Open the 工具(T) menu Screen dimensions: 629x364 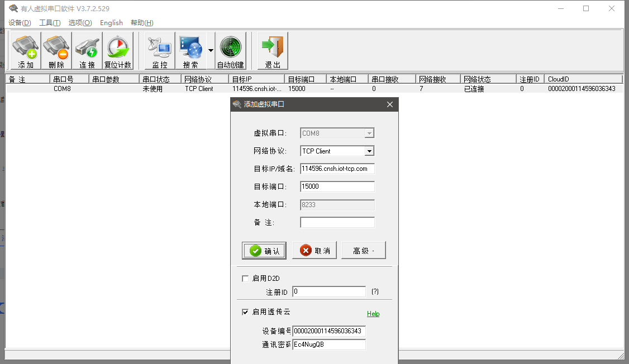tap(50, 23)
